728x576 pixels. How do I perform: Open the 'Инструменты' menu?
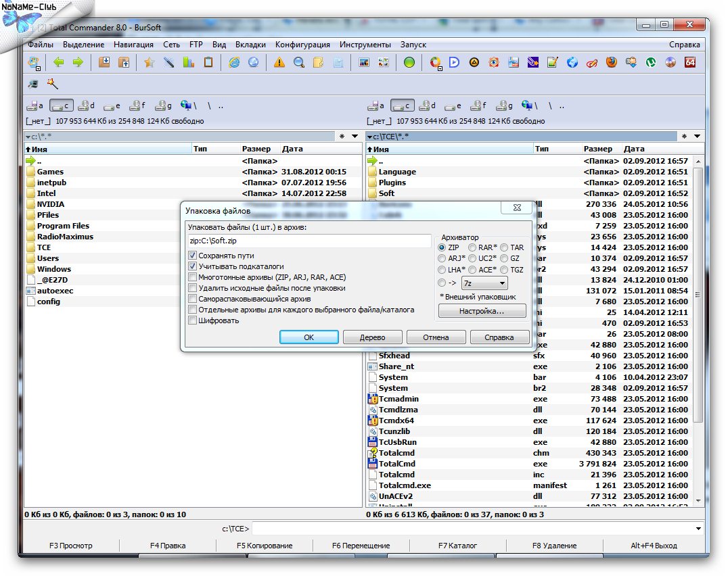click(x=365, y=45)
